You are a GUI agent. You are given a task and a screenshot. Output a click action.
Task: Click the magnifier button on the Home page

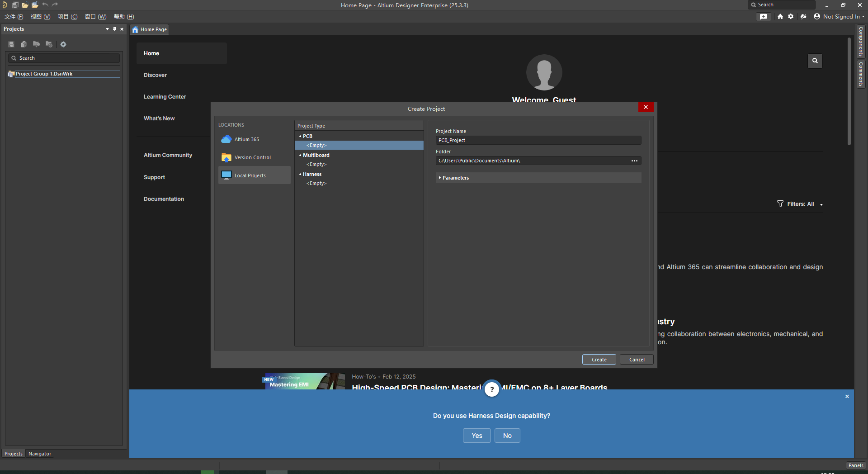point(815,61)
